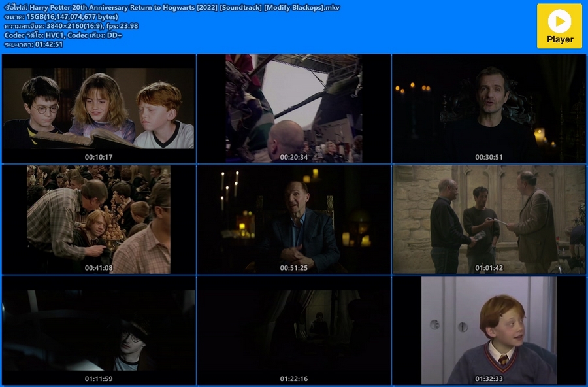Open the thumbnail at 01:11:59
This screenshot has width=588, height=387.
pyautogui.click(x=99, y=330)
